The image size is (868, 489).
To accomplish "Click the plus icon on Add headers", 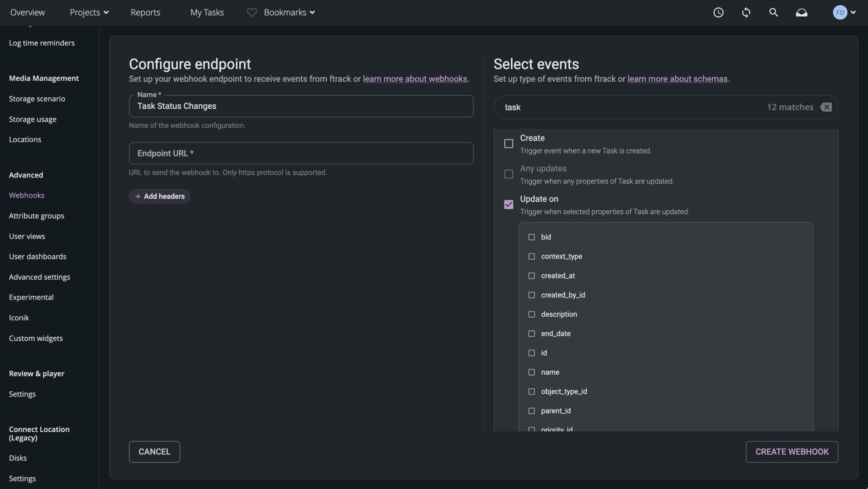I will [138, 196].
